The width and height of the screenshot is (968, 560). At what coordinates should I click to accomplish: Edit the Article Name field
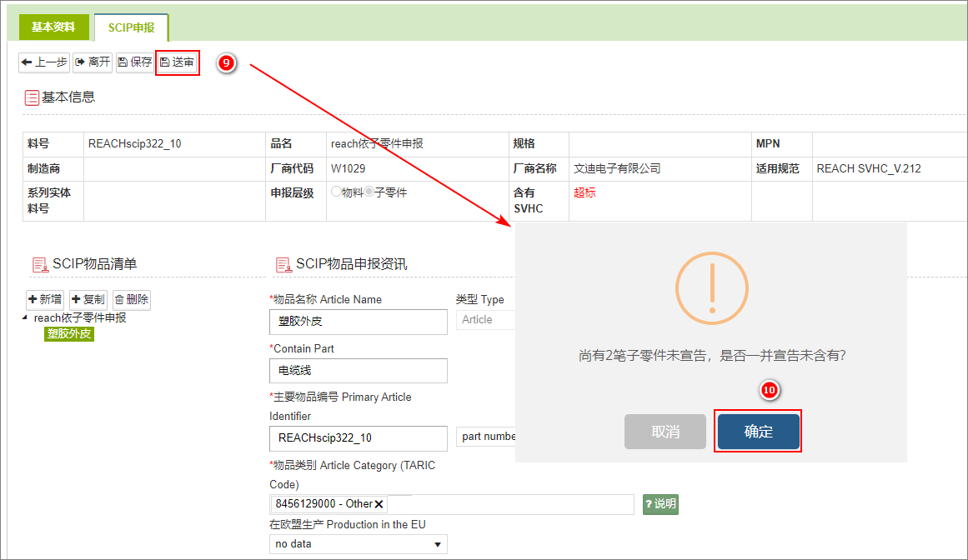(358, 322)
